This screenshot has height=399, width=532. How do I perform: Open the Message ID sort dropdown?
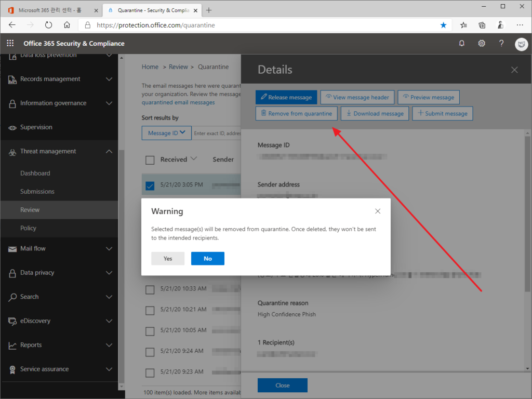click(166, 132)
